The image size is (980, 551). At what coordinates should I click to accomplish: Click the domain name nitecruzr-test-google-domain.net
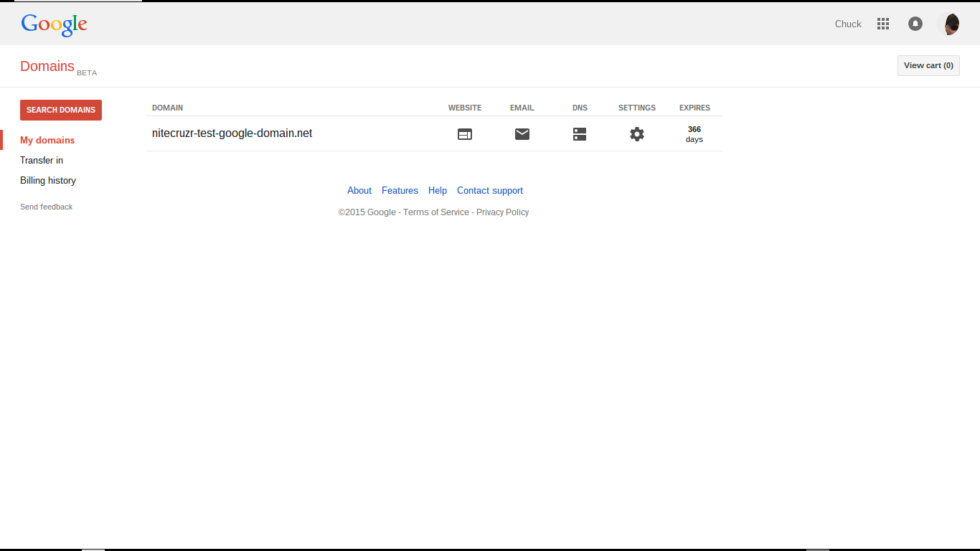tap(232, 133)
